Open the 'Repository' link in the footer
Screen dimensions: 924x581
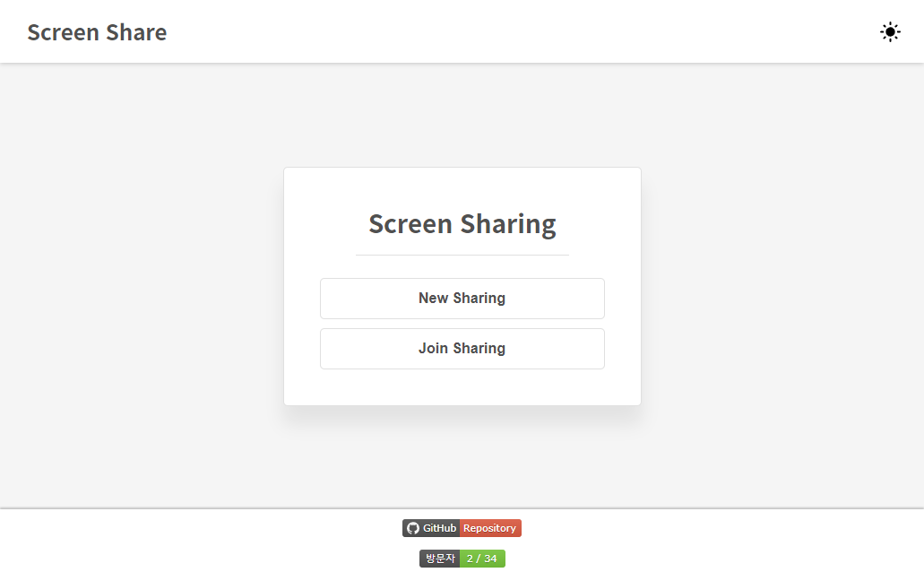coord(492,528)
